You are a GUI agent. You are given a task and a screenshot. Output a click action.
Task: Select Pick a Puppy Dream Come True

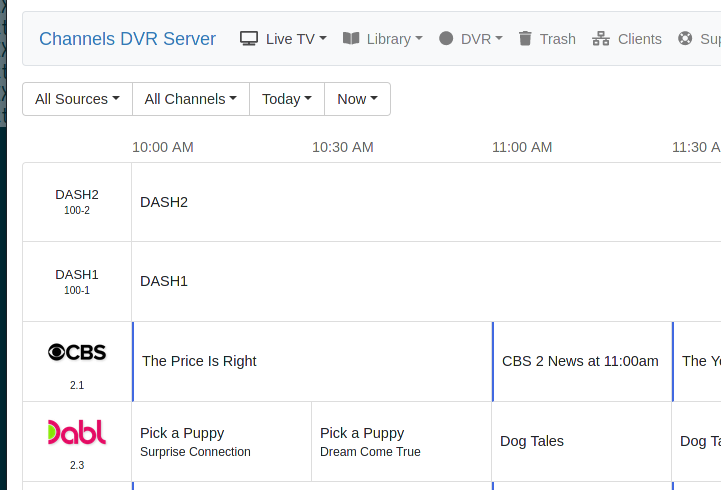[x=370, y=441]
